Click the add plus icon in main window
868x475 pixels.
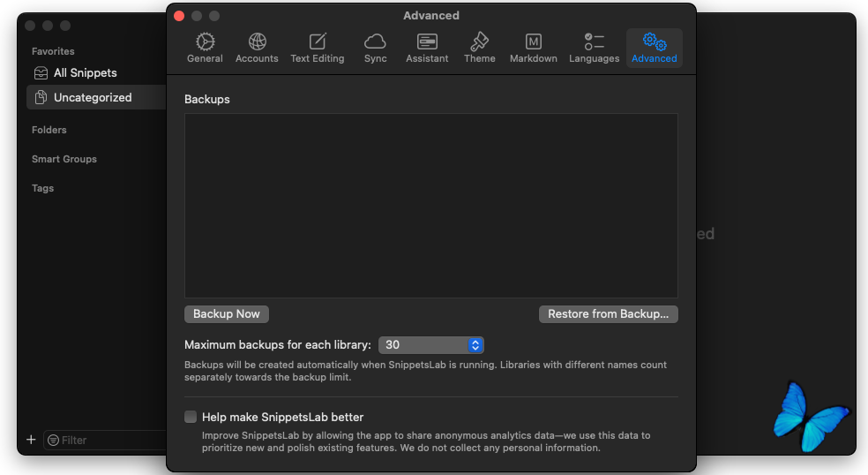tap(31, 440)
